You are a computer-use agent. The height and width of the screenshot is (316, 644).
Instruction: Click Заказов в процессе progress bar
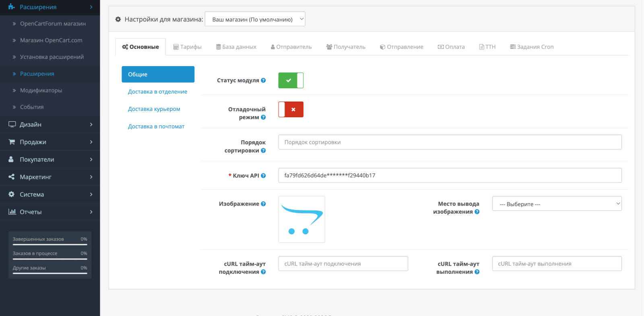coord(50,259)
